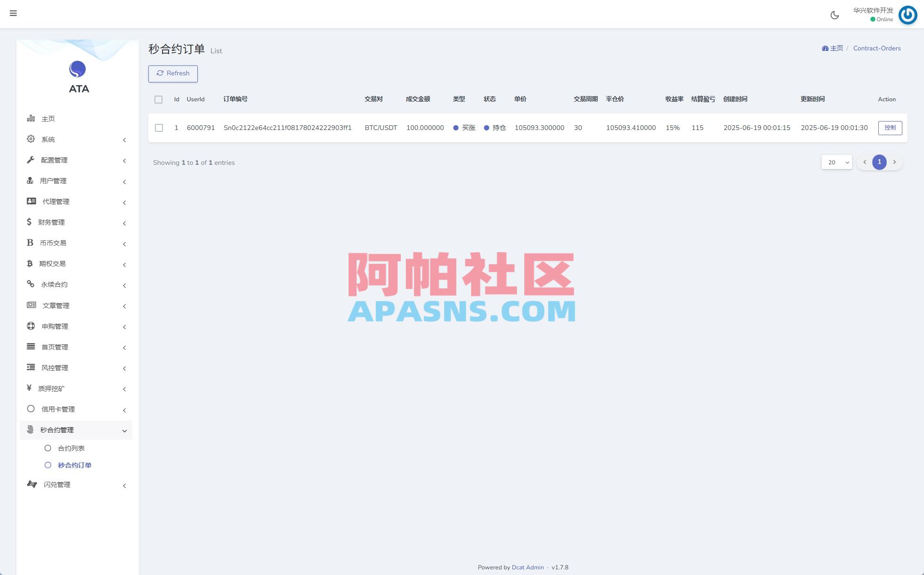924x575 pixels.
Task: Click the 控制 action button on the order row
Action: [x=890, y=128]
